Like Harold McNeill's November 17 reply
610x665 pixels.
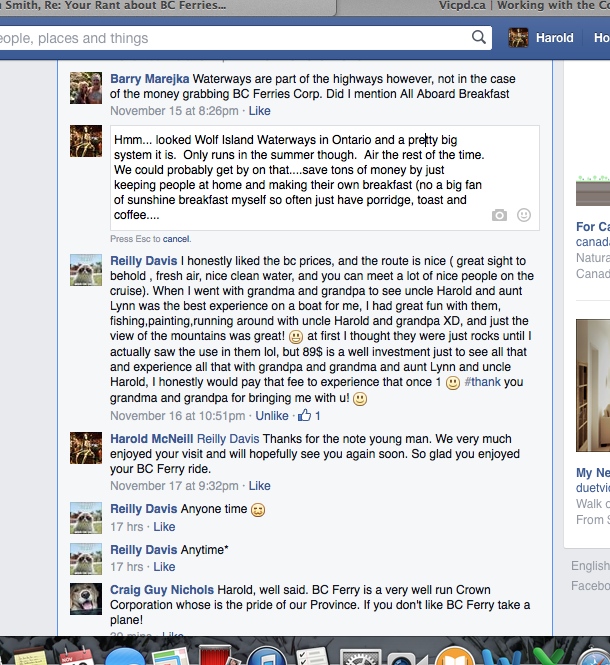click(259, 486)
